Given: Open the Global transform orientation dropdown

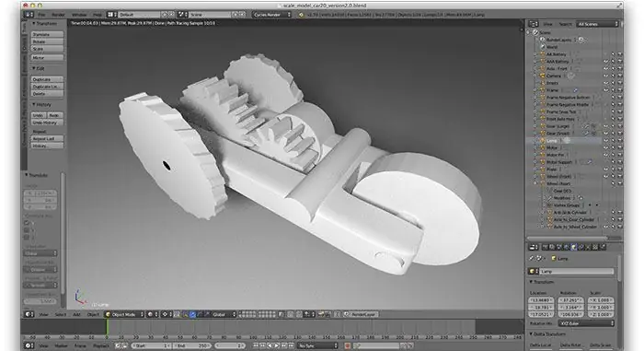Looking at the screenshot, I should (224, 314).
